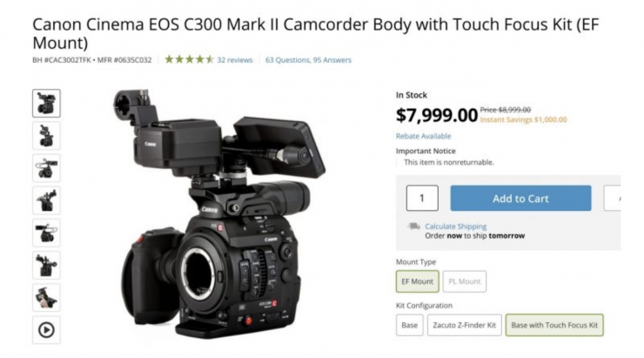The height and width of the screenshot is (358, 644).
Task: Select the fourth camera thumbnail
Action: [x=46, y=200]
